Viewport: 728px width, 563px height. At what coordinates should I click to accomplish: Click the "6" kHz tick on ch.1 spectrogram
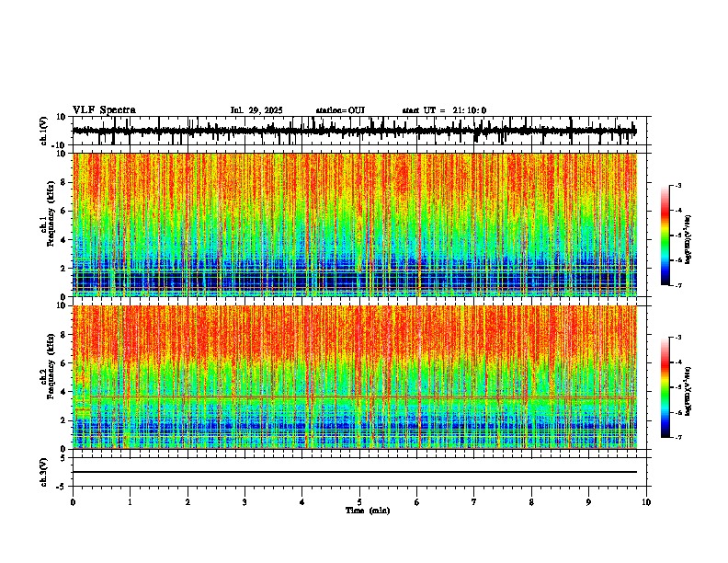click(63, 211)
